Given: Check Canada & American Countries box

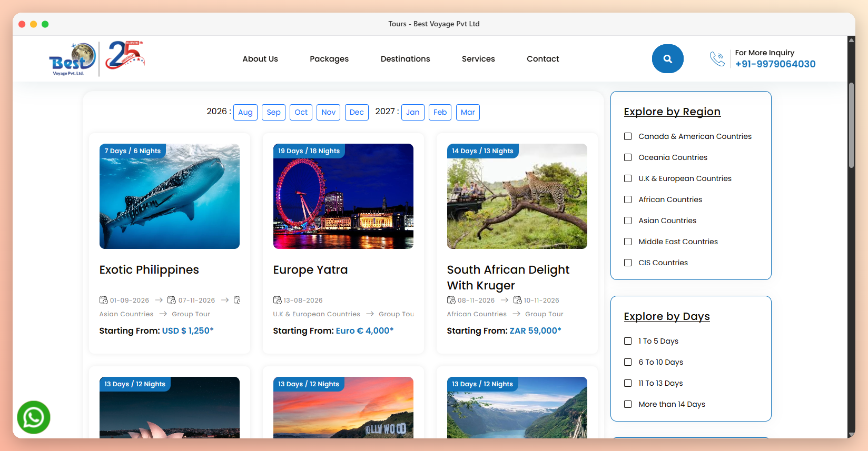Looking at the screenshot, I should [x=628, y=136].
